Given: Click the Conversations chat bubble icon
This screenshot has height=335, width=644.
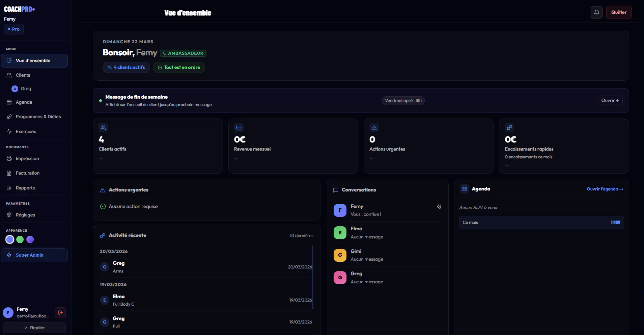Looking at the screenshot, I should pos(336,190).
